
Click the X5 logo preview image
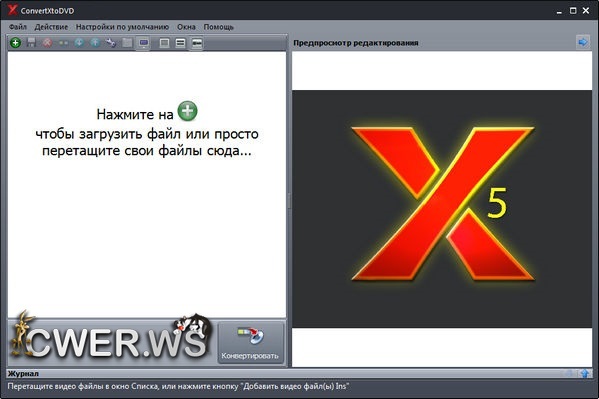[442, 209]
